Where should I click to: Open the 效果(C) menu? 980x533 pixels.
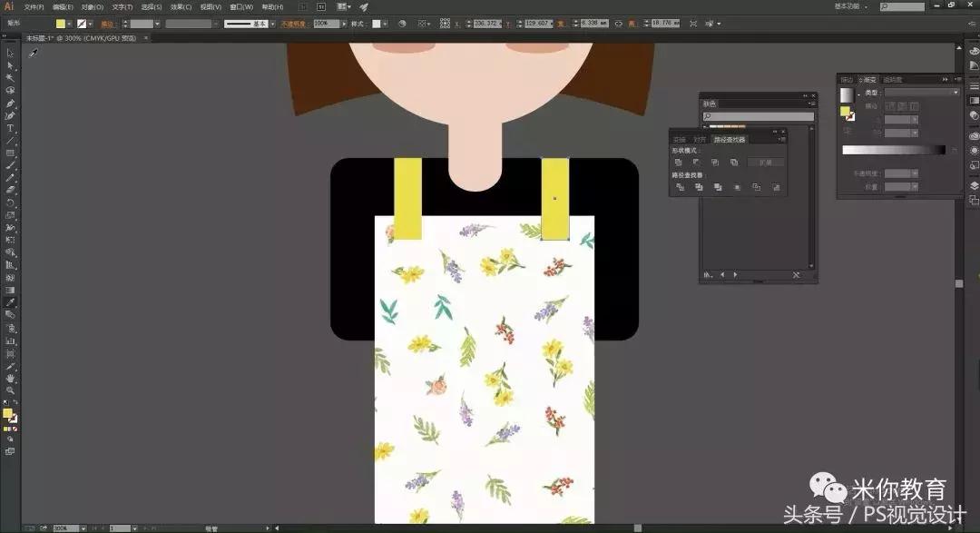pyautogui.click(x=181, y=6)
